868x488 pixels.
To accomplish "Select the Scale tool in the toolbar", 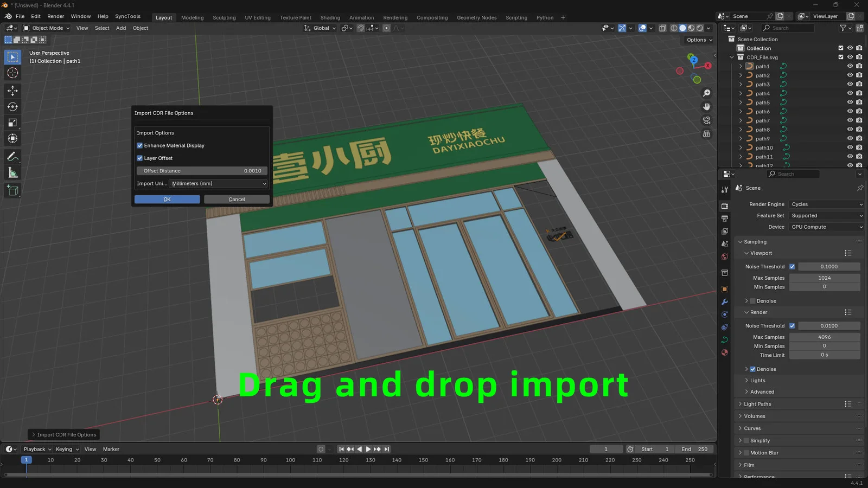I will 12,122.
